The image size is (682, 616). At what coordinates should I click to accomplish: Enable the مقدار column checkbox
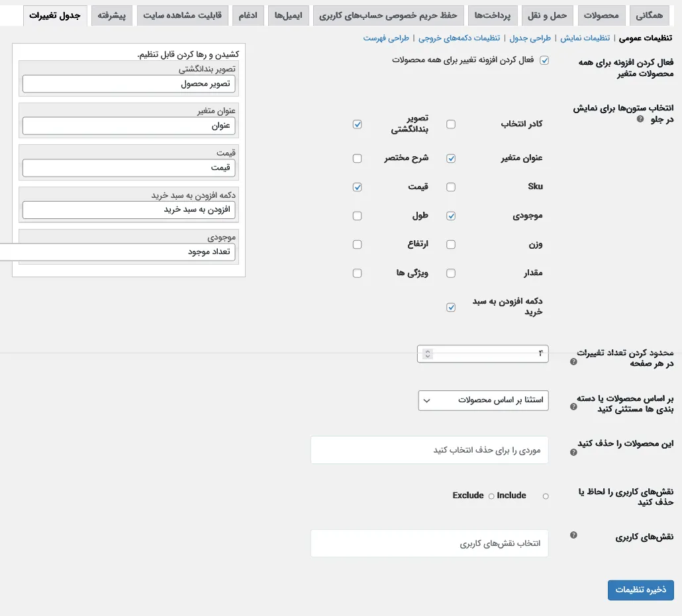point(451,273)
